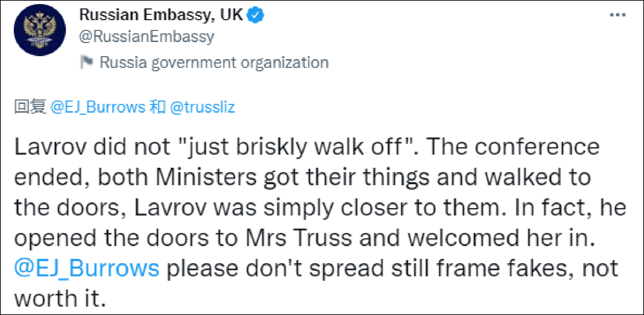
Task: Open @EJ_Burrows in the reply-to line
Action: [98, 107]
